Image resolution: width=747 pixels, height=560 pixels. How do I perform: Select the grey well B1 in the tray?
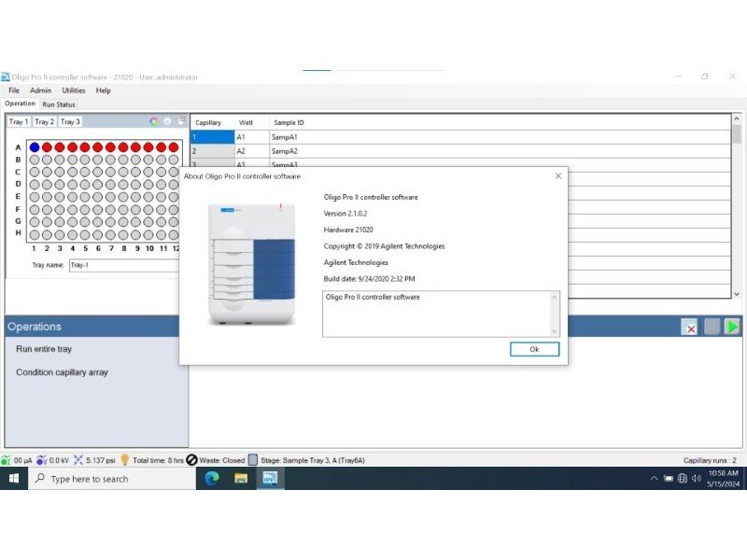35,160
